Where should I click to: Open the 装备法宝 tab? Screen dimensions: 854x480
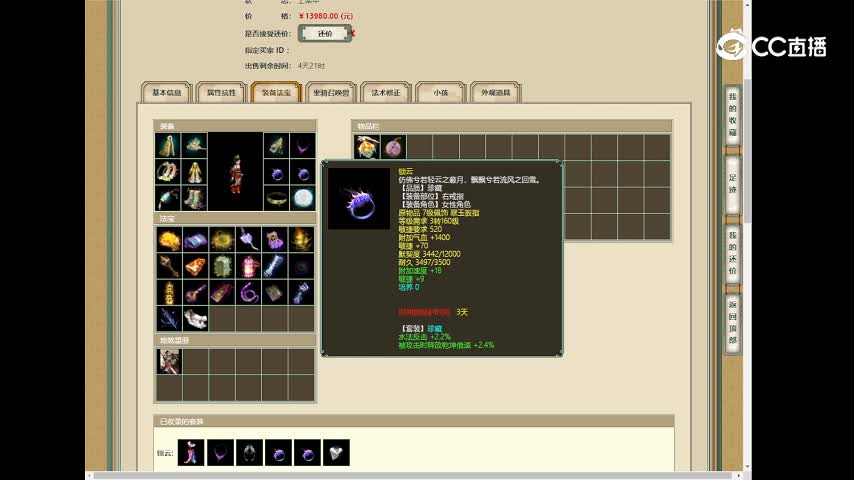[x=276, y=93]
